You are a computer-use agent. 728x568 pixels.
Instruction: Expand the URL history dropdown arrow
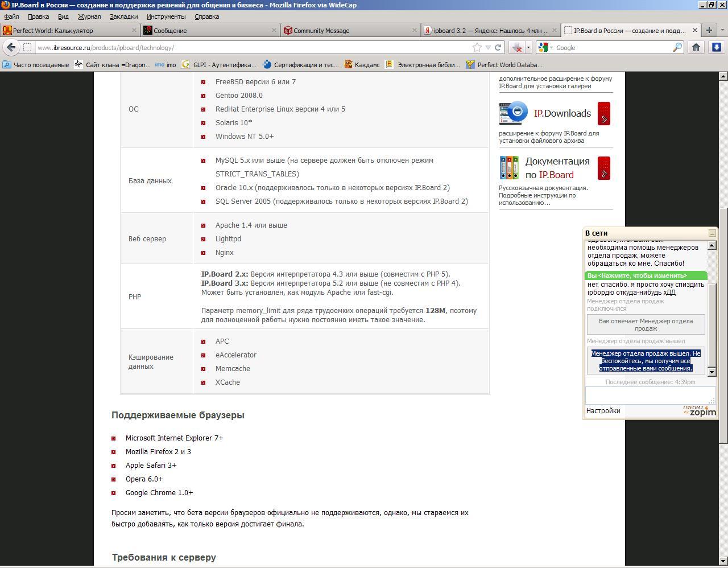(x=488, y=48)
